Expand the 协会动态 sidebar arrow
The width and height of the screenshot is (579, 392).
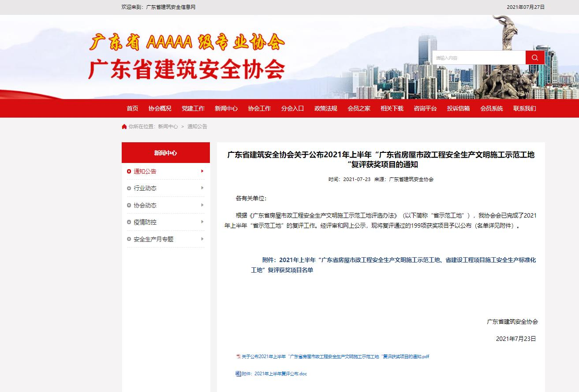pyautogui.click(x=202, y=205)
